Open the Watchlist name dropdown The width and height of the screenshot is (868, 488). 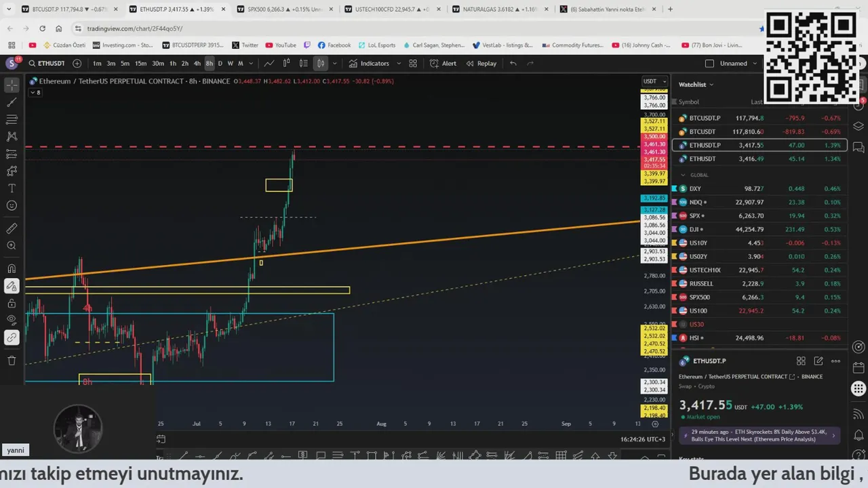[x=696, y=84]
